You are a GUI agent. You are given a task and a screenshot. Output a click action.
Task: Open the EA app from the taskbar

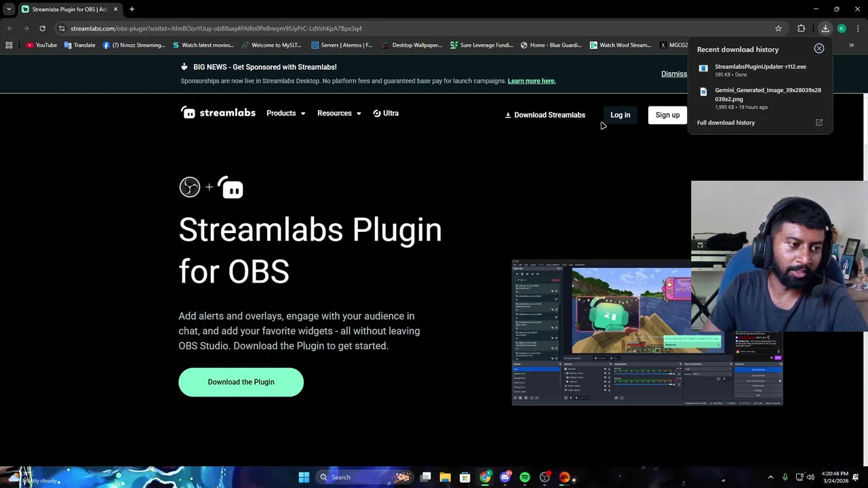click(x=564, y=477)
